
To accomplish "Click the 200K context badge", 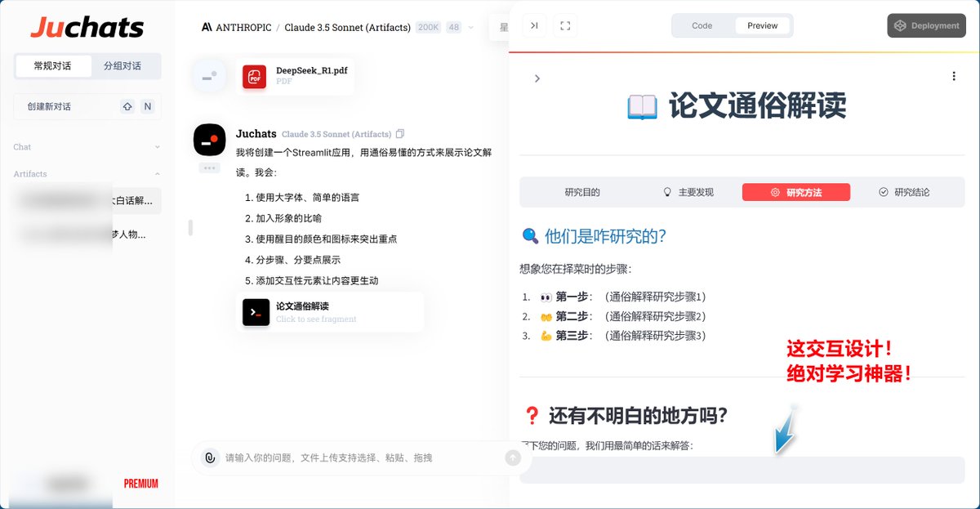I will (x=429, y=27).
